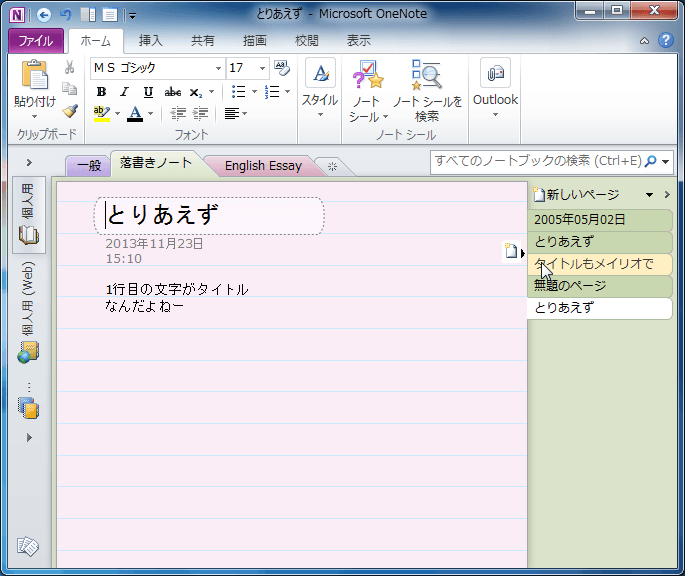The height and width of the screenshot is (576, 685).
Task: Click the Cut scissors icon
Action: pyautogui.click(x=69, y=68)
